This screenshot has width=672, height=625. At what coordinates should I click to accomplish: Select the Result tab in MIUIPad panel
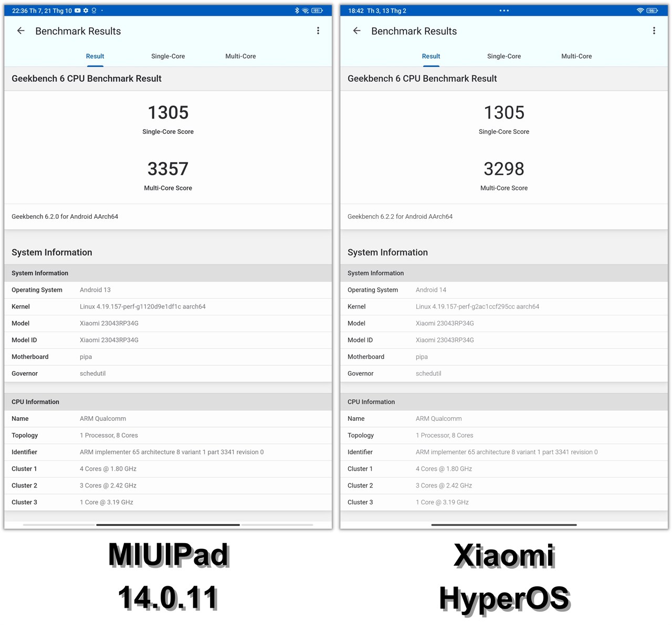click(95, 56)
